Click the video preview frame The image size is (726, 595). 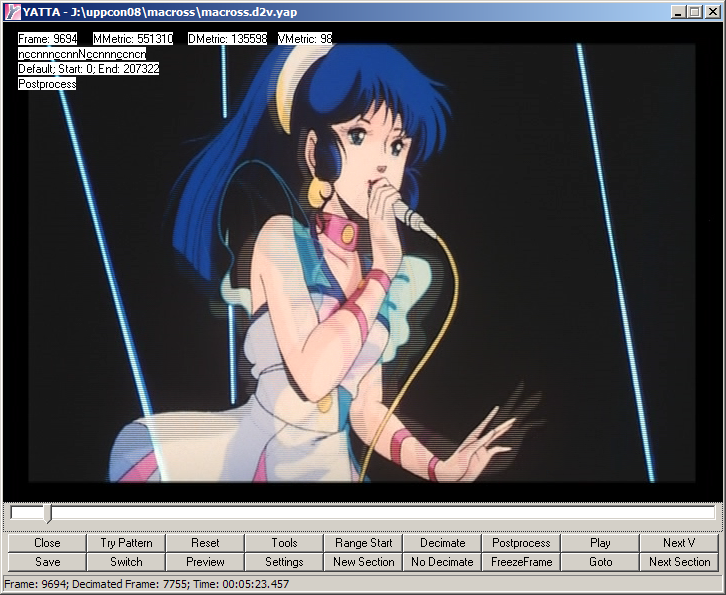[362, 263]
